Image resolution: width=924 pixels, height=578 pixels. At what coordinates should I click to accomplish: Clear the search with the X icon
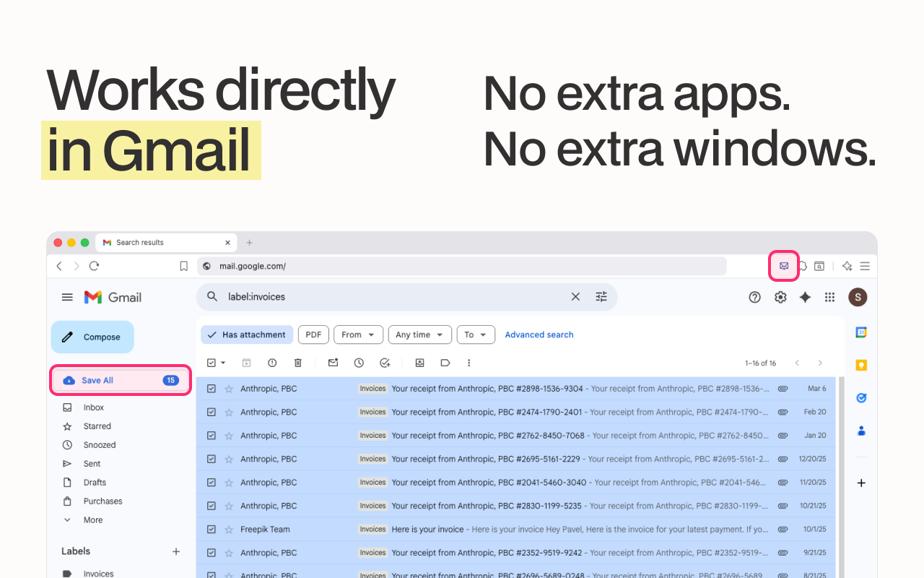coord(575,296)
